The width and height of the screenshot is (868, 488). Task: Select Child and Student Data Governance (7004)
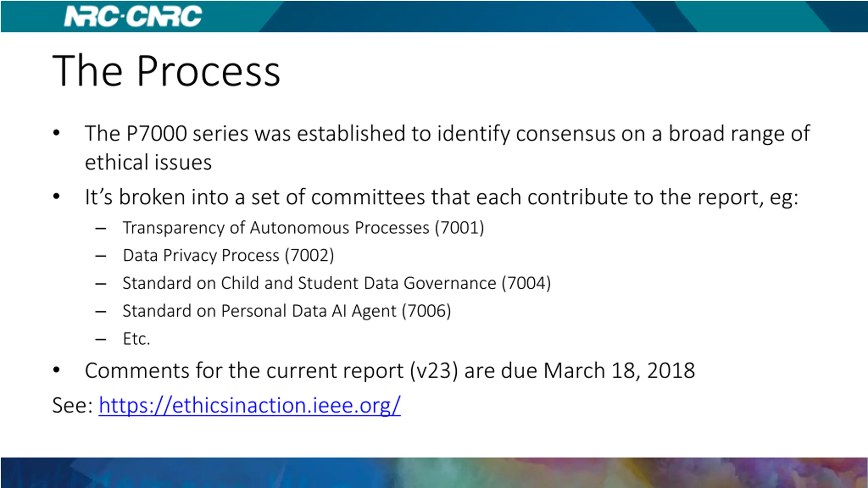(337, 283)
